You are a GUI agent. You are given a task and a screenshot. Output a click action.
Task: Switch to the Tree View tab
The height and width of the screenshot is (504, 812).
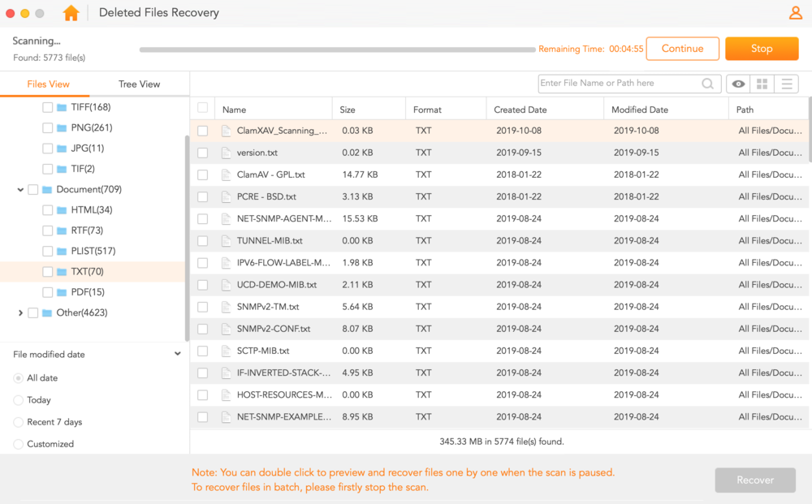tap(140, 84)
